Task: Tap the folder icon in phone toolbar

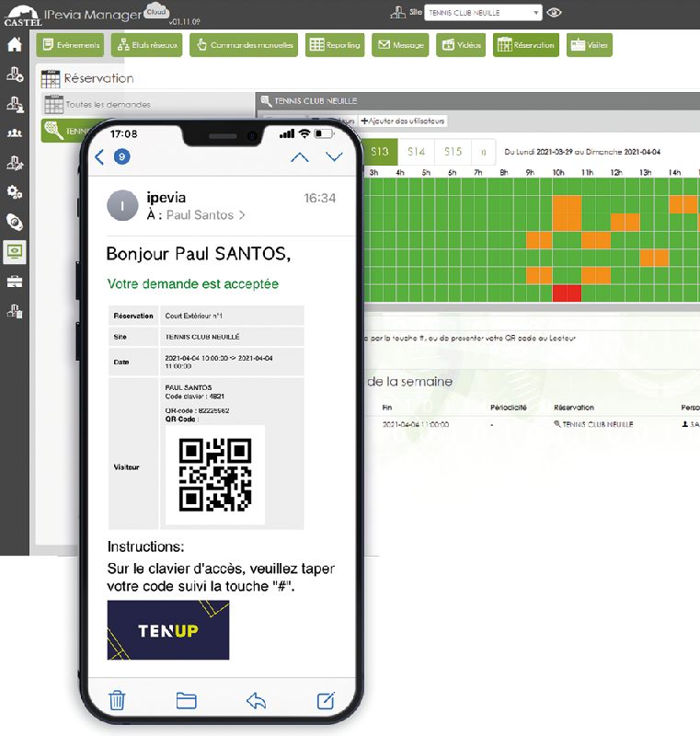Action: (187, 700)
